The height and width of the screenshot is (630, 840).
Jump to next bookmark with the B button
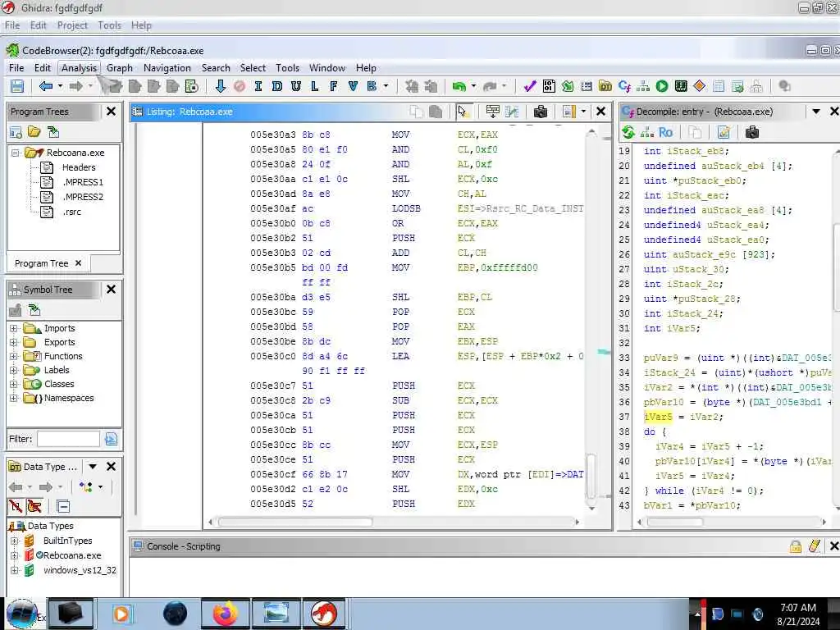[372, 85]
